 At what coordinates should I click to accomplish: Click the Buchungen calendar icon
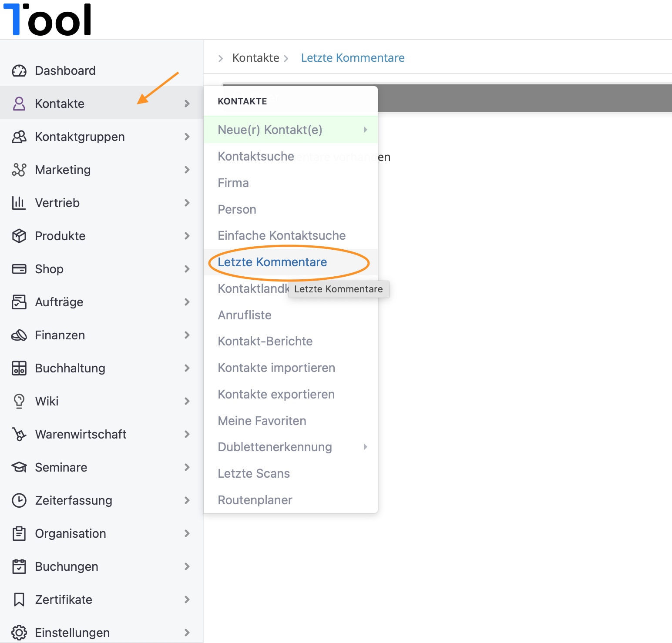pyautogui.click(x=19, y=566)
